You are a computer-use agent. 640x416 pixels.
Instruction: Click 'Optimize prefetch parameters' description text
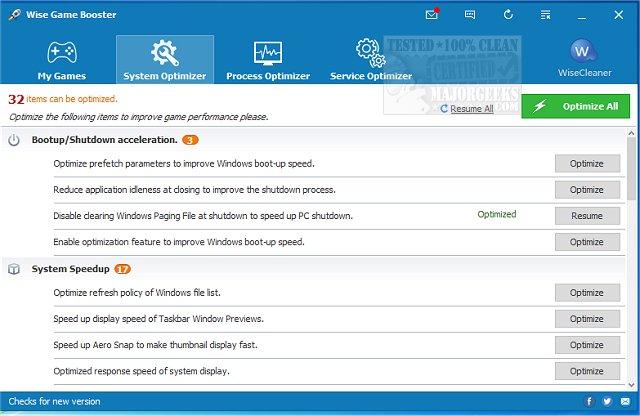184,164
